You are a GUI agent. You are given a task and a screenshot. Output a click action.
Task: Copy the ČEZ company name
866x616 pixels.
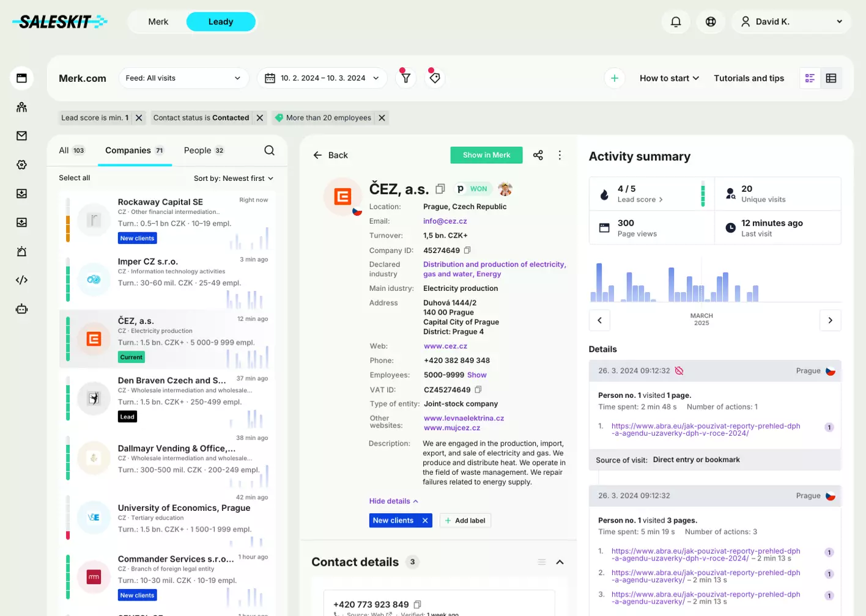(x=440, y=189)
